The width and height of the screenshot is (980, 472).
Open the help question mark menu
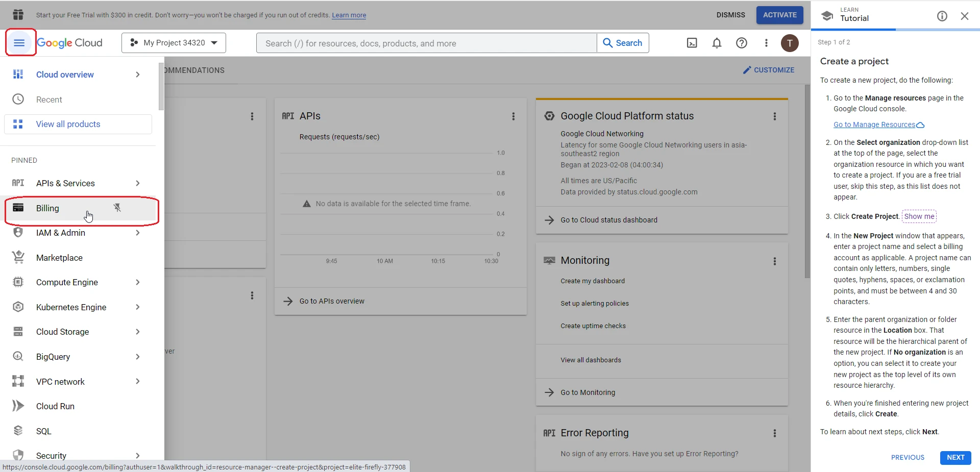pyautogui.click(x=742, y=43)
